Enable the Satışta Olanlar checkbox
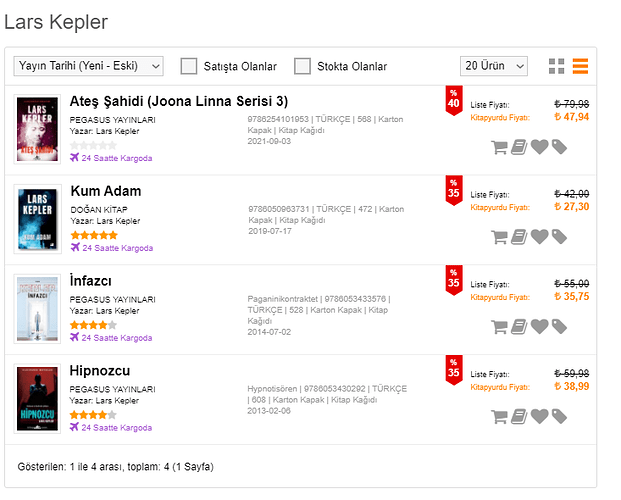The height and width of the screenshot is (500, 621). pos(189,66)
